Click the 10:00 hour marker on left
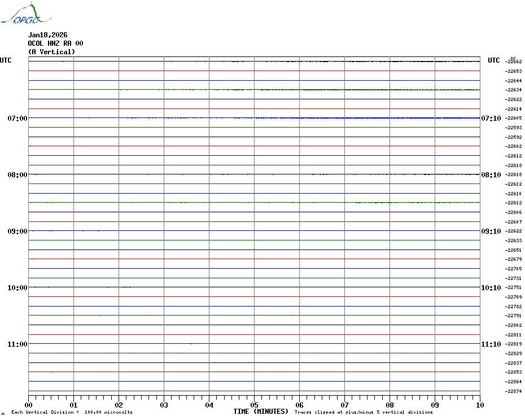525x420 pixels. [x=17, y=288]
